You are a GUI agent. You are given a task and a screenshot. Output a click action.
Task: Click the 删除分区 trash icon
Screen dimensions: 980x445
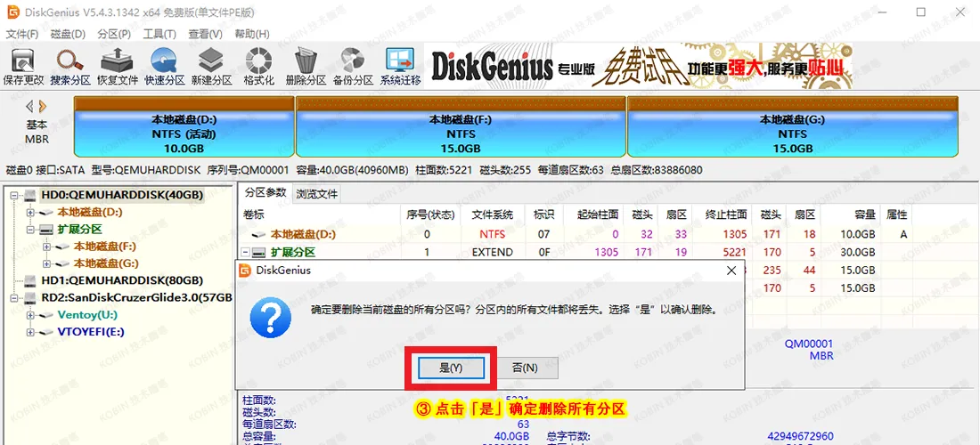click(x=306, y=67)
